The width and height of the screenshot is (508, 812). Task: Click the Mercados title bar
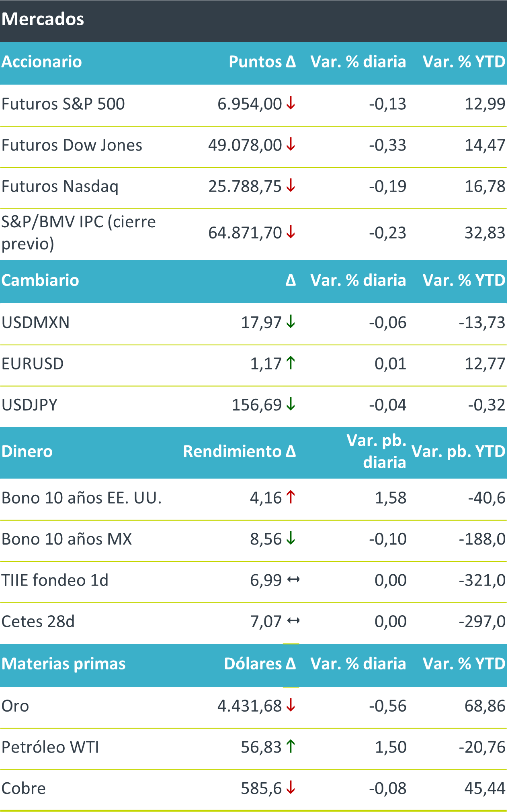point(43,19)
